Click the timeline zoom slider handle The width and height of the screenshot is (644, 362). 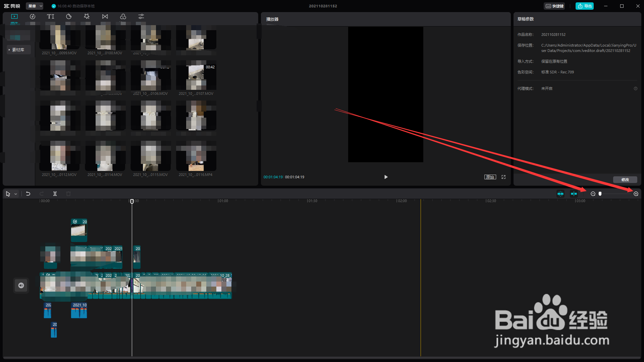click(x=600, y=194)
